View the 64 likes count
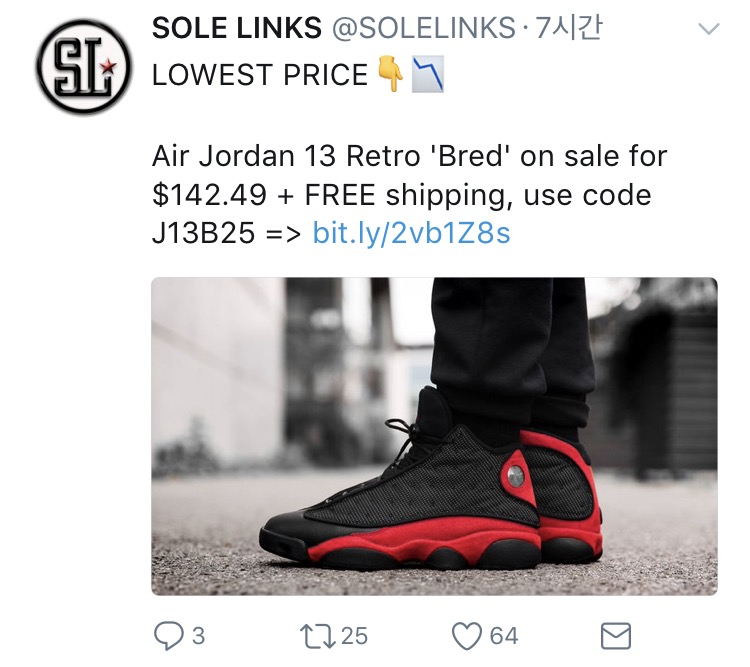The image size is (750, 667). [504, 636]
